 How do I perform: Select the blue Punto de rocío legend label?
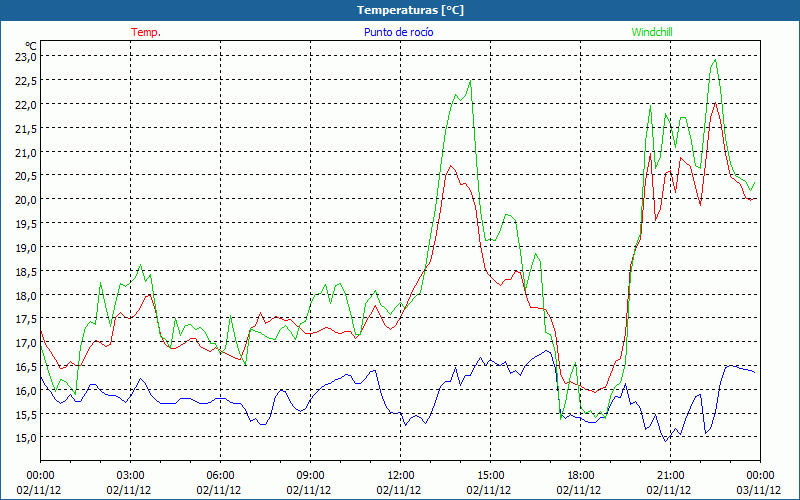click(398, 32)
